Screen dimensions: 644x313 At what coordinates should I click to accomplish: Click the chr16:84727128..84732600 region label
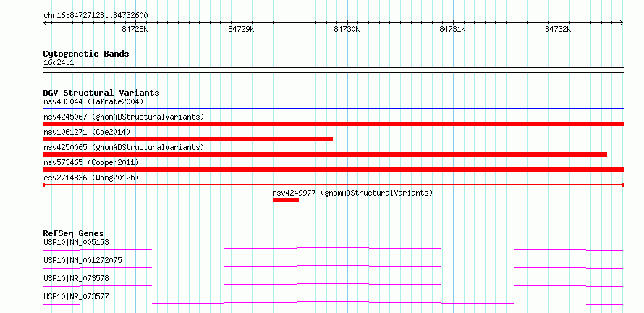click(96, 16)
